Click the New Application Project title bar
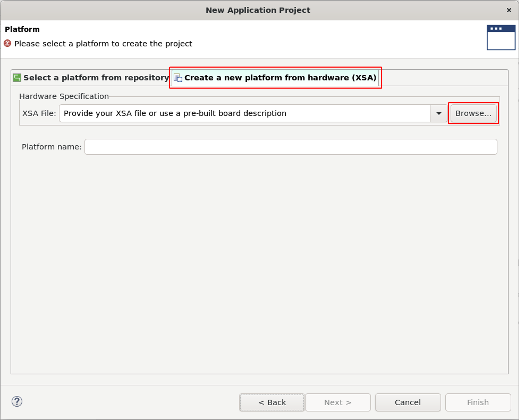The image size is (519, 420). point(257,10)
